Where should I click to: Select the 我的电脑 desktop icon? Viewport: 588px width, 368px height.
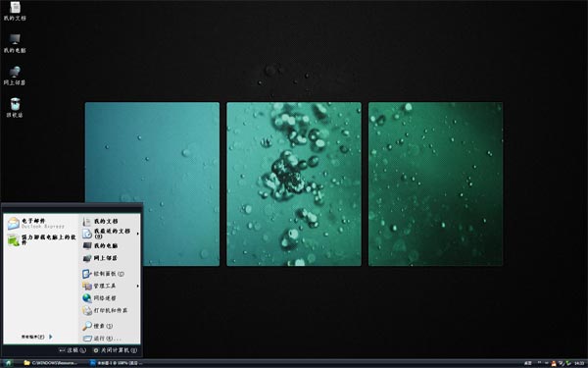point(15,43)
